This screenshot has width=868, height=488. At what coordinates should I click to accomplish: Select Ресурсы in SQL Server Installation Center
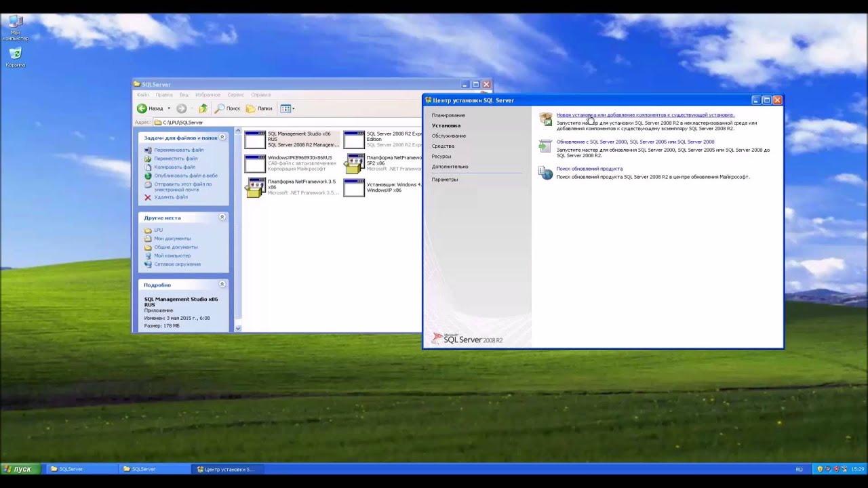pyautogui.click(x=441, y=156)
